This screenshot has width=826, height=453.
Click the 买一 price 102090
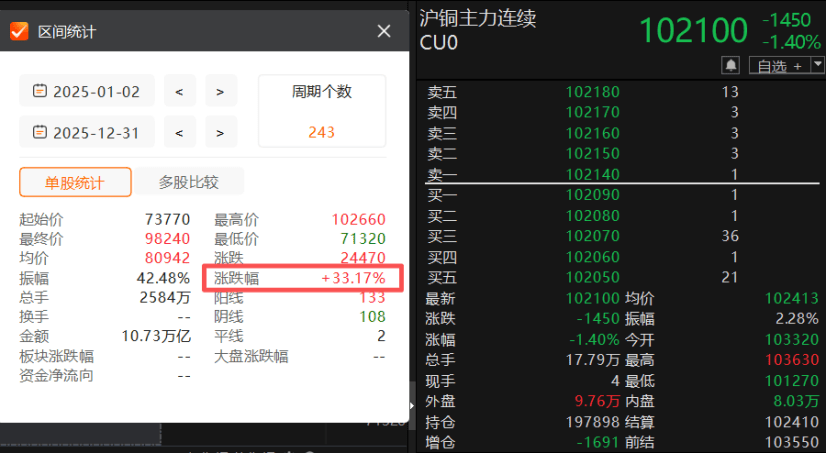click(x=592, y=195)
